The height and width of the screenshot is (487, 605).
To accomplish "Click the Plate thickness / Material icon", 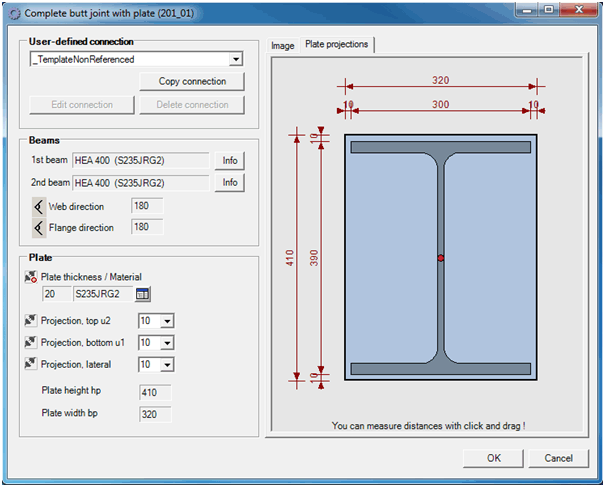I will coord(30,277).
